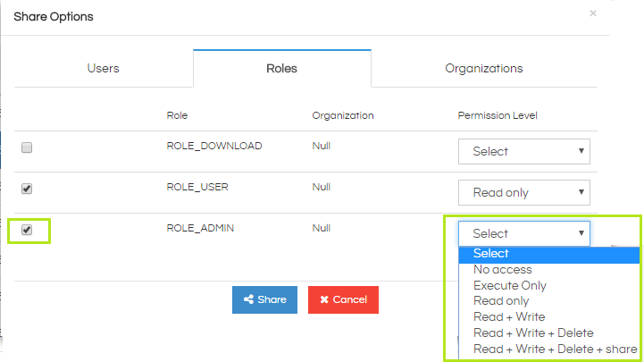
Task: Select the Roles tab
Action: click(x=281, y=68)
